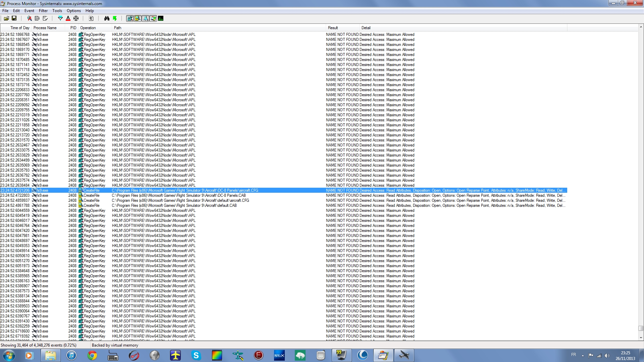Expand the hidden tray icons arrow

coord(583,356)
